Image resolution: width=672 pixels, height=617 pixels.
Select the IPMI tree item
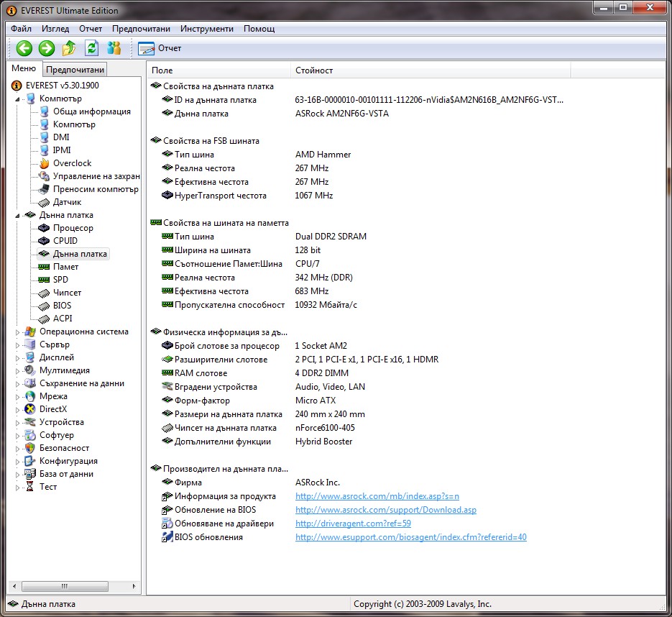(x=62, y=150)
